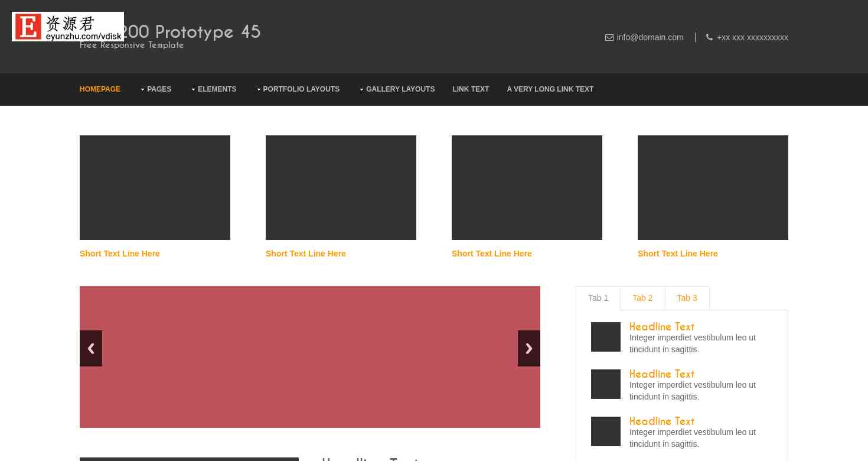This screenshot has width=868, height=461.
Task: Open the Link Text nav item
Action: coord(471,89)
